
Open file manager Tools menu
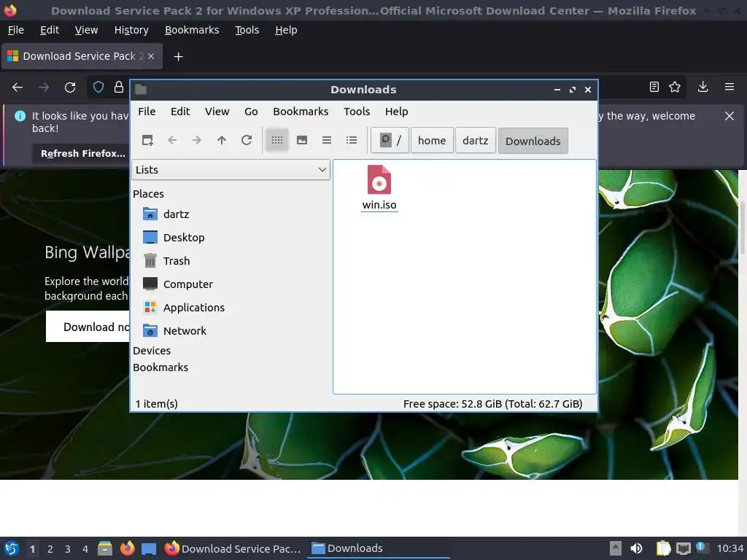[x=357, y=112]
